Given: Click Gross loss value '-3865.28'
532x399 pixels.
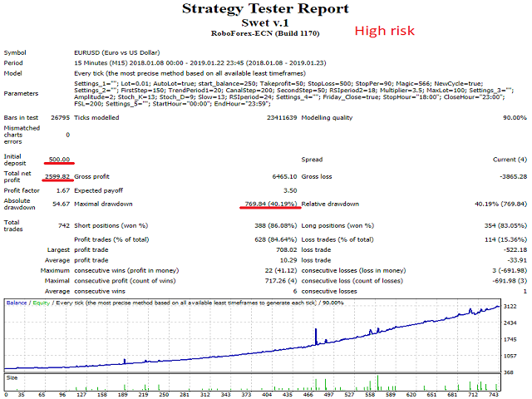Looking at the screenshot, I should (x=514, y=177).
